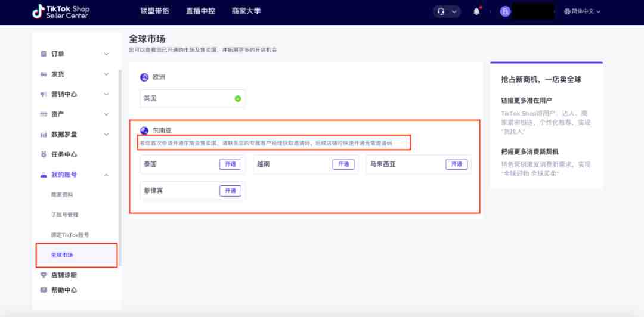
Task: Collapse the 我的账号 menu chevron
Action: point(106,175)
